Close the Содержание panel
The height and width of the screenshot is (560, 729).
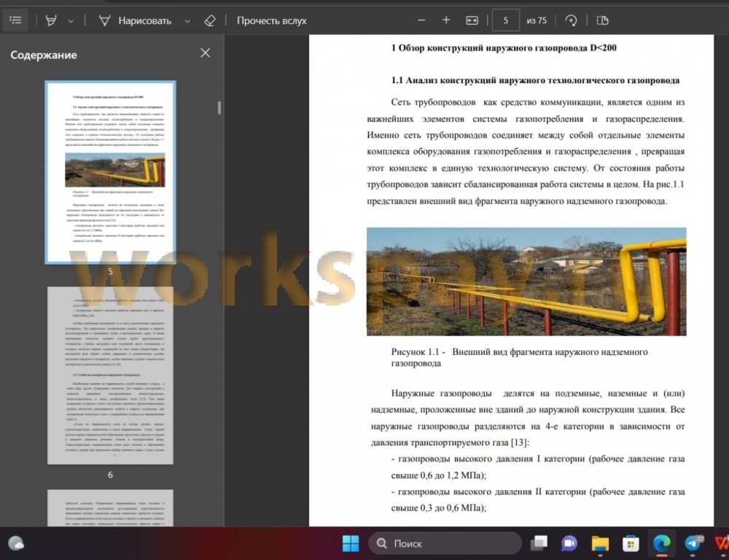[205, 53]
